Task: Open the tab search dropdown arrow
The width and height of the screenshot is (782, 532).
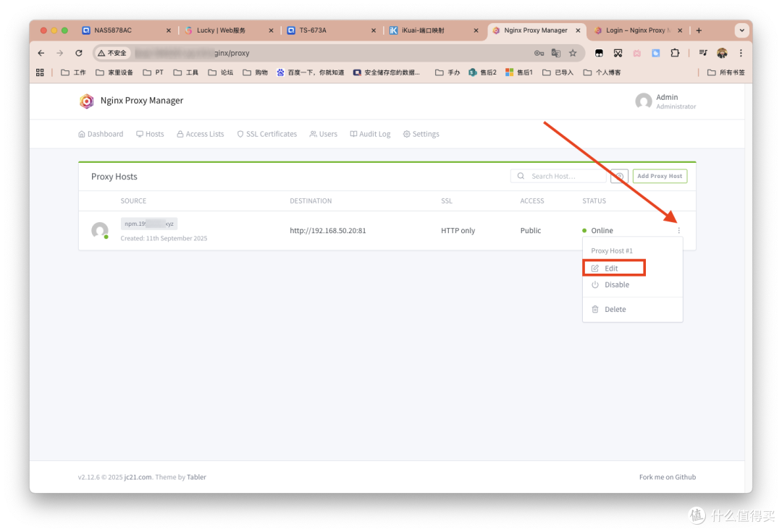Action: (x=741, y=30)
